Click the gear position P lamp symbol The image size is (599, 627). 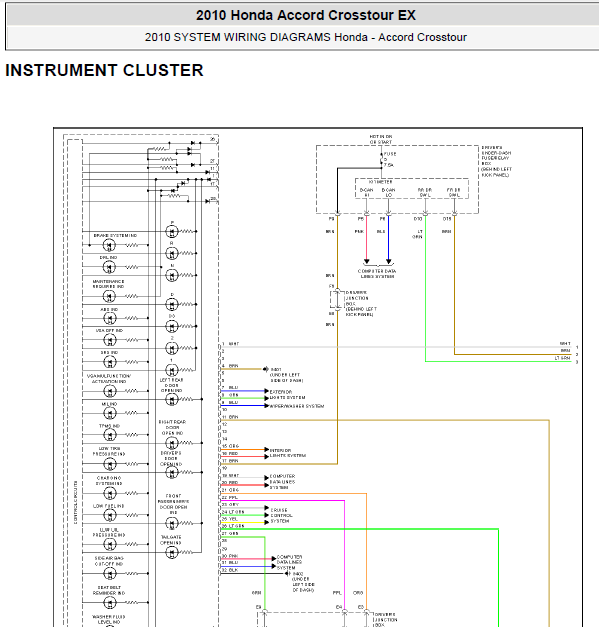coord(172,232)
